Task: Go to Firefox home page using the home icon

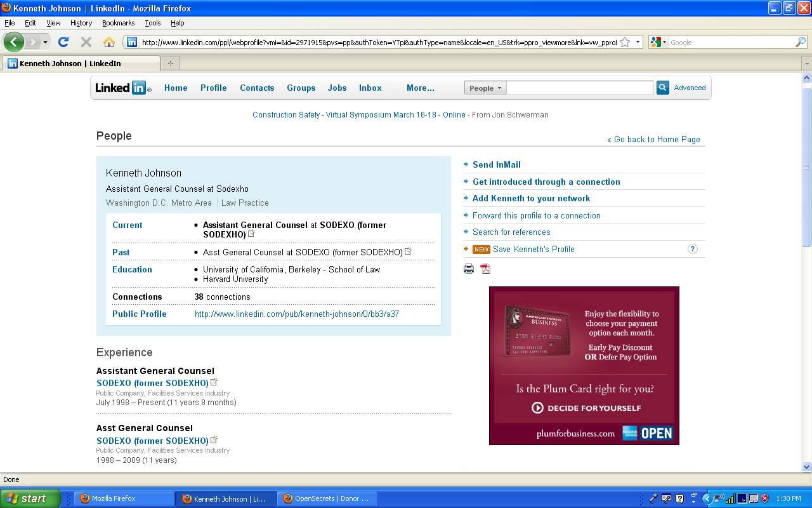Action: click(x=109, y=42)
